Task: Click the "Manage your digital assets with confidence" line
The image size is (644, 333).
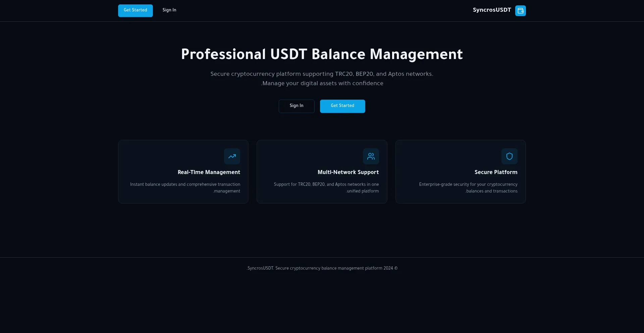Action: pos(322,84)
